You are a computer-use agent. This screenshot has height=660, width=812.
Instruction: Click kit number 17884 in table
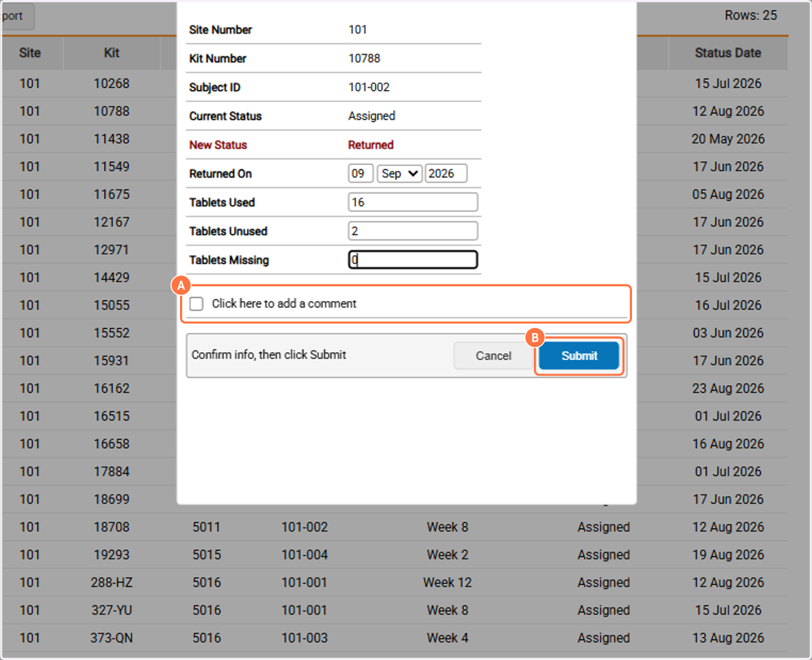pyautogui.click(x=112, y=471)
